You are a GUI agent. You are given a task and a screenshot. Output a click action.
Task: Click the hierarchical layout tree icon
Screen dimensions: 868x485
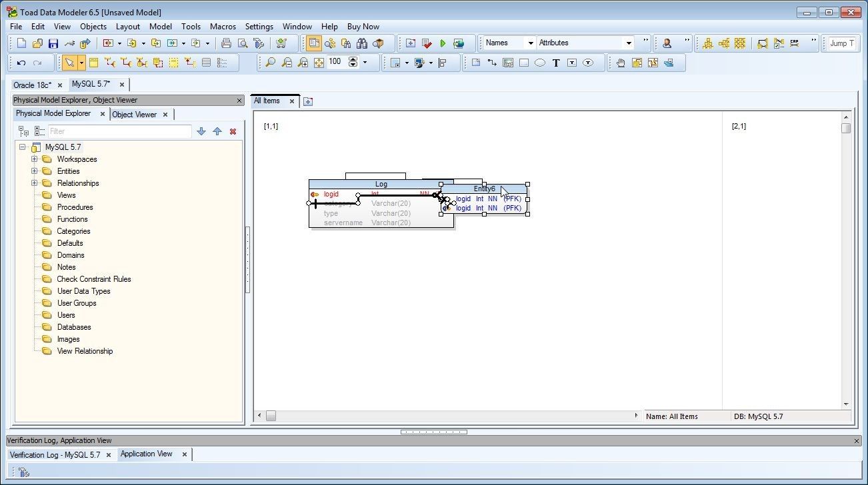(708, 43)
